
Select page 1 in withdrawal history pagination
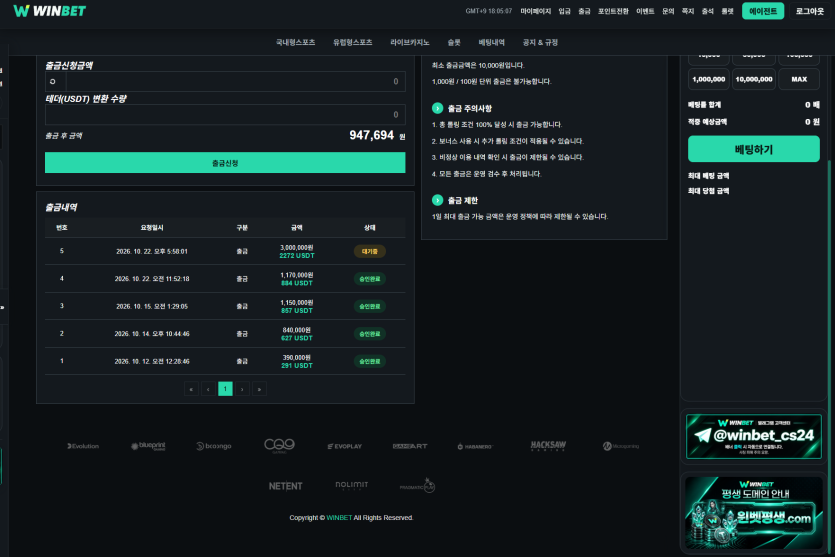(225, 389)
